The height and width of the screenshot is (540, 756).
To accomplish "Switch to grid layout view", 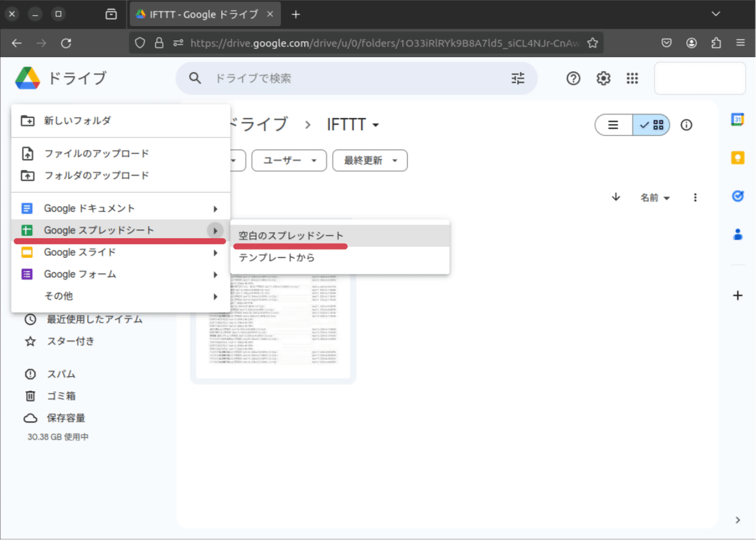I will 651,125.
